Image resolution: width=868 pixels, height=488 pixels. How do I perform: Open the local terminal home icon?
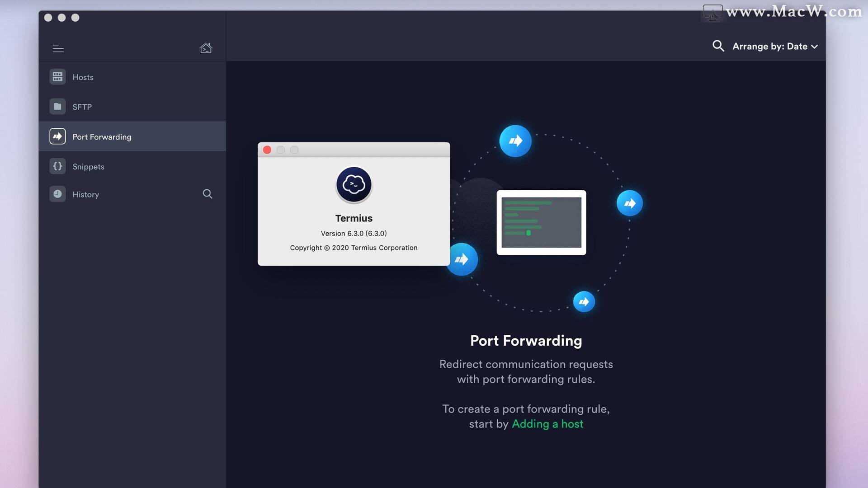(206, 48)
